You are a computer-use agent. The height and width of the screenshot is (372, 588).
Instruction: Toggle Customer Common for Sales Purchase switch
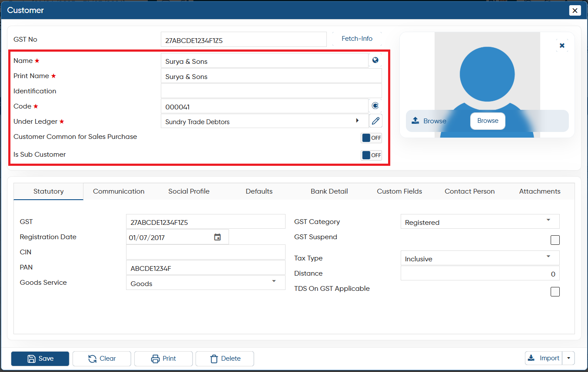(x=371, y=138)
